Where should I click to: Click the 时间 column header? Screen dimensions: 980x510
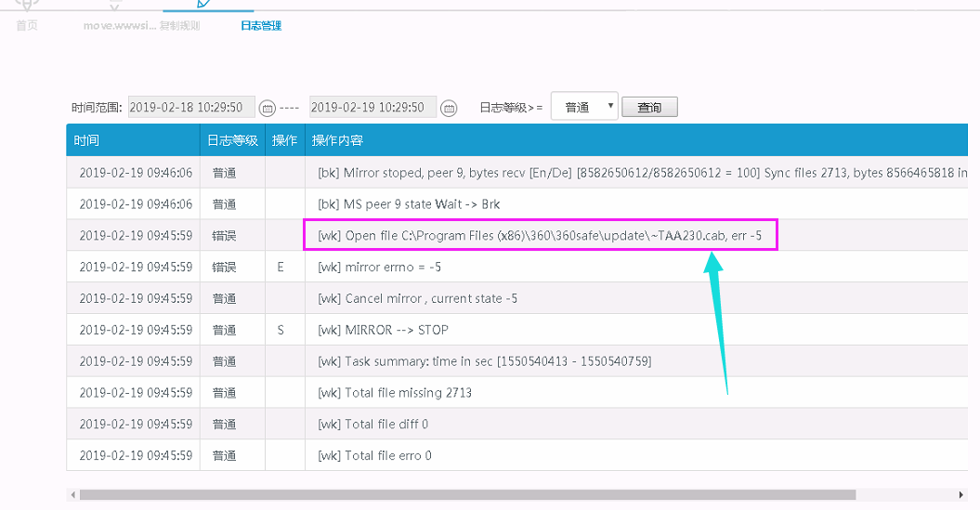[87, 140]
